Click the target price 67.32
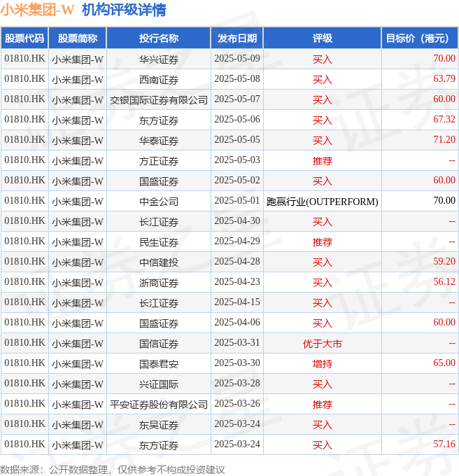This screenshot has width=459, height=476. click(x=444, y=119)
